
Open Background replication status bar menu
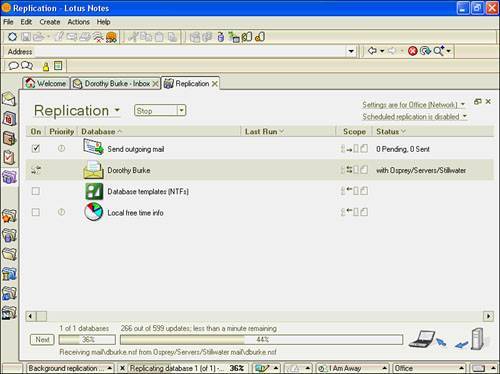70,368
